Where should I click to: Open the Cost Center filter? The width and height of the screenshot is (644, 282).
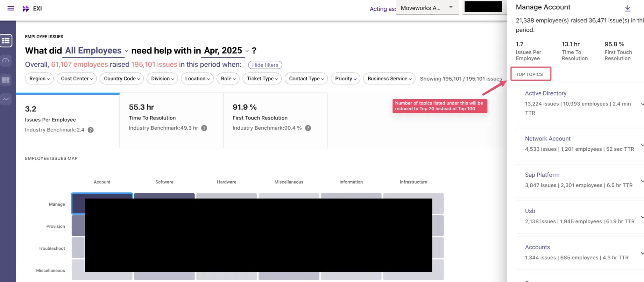(77, 79)
